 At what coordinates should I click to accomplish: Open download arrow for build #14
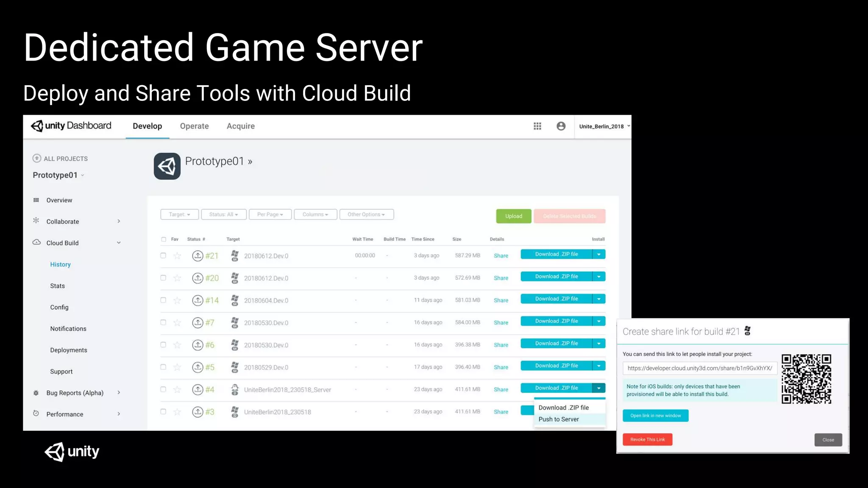[599, 299]
